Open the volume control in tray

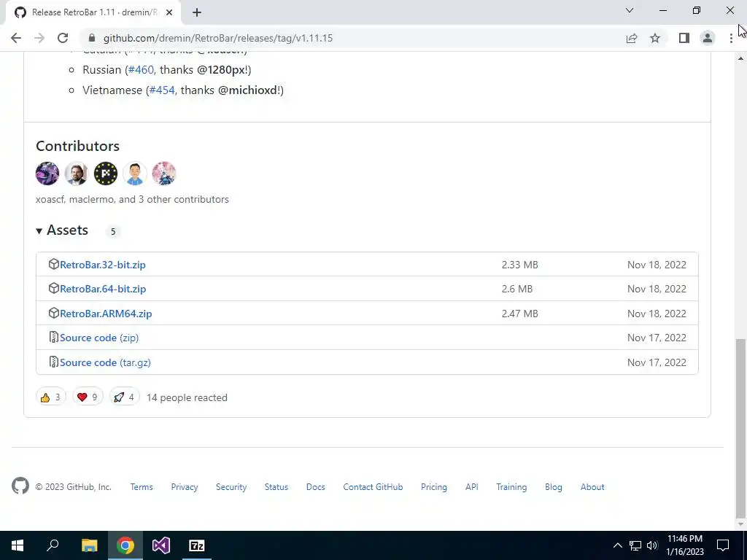(652, 545)
